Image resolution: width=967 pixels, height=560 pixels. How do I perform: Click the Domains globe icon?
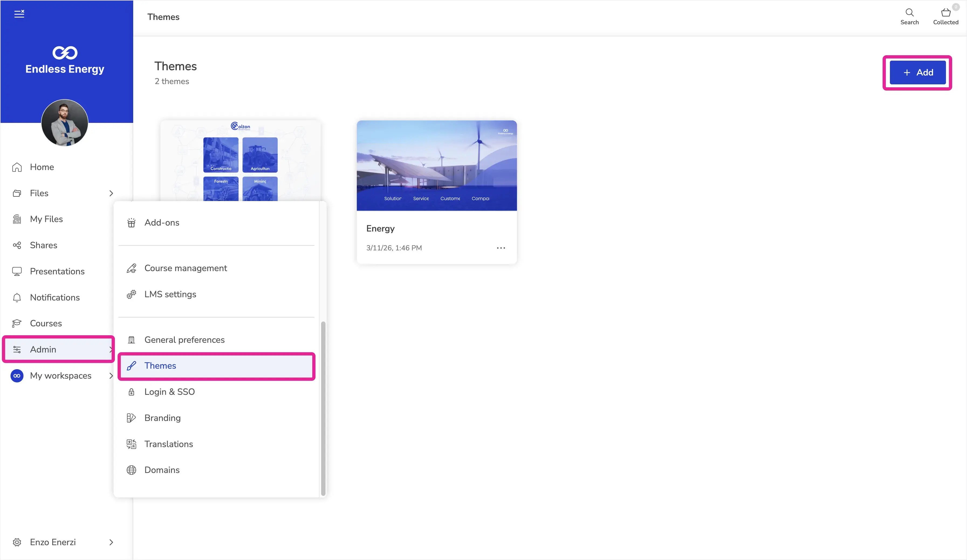(x=131, y=470)
